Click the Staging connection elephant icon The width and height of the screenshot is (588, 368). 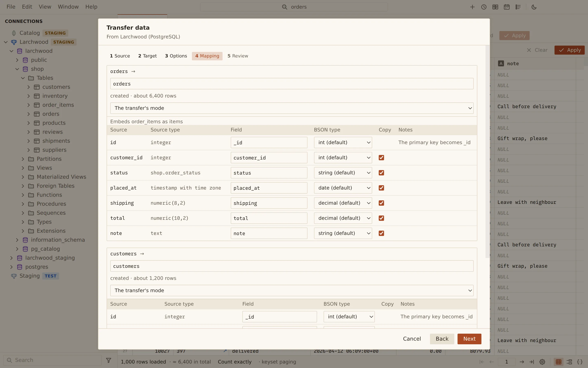click(14, 276)
